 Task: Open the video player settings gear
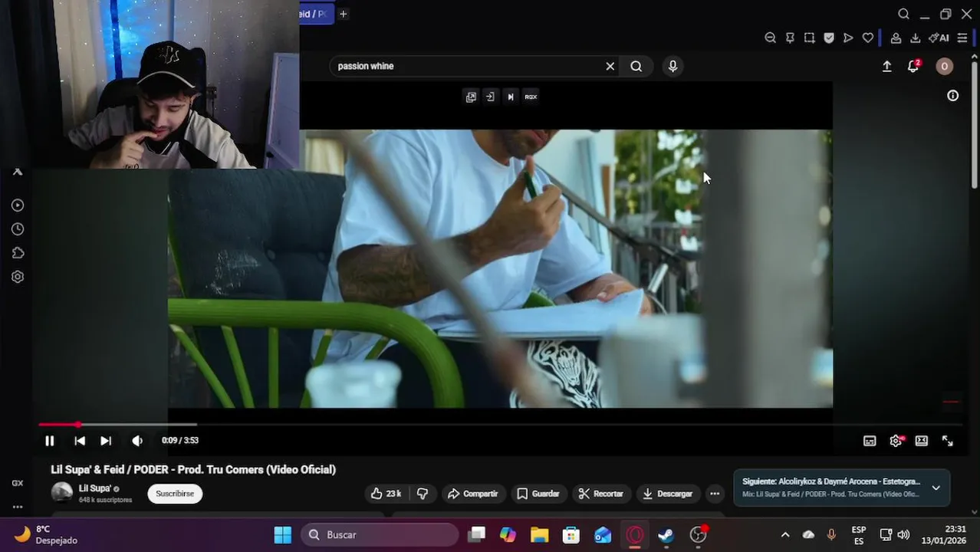(896, 441)
